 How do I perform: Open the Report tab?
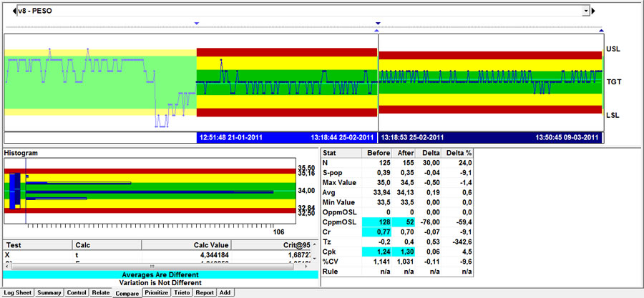(205, 292)
